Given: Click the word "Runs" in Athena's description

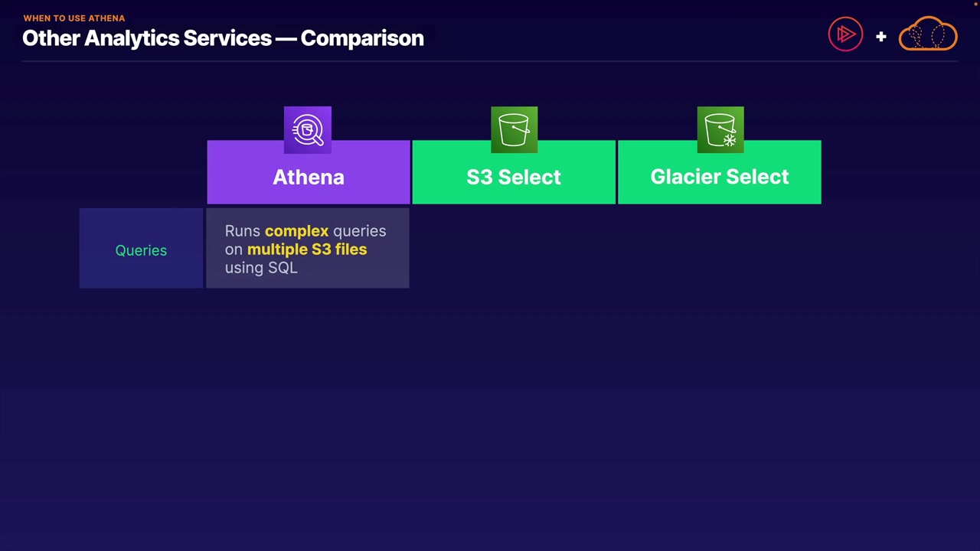Looking at the screenshot, I should point(243,231).
